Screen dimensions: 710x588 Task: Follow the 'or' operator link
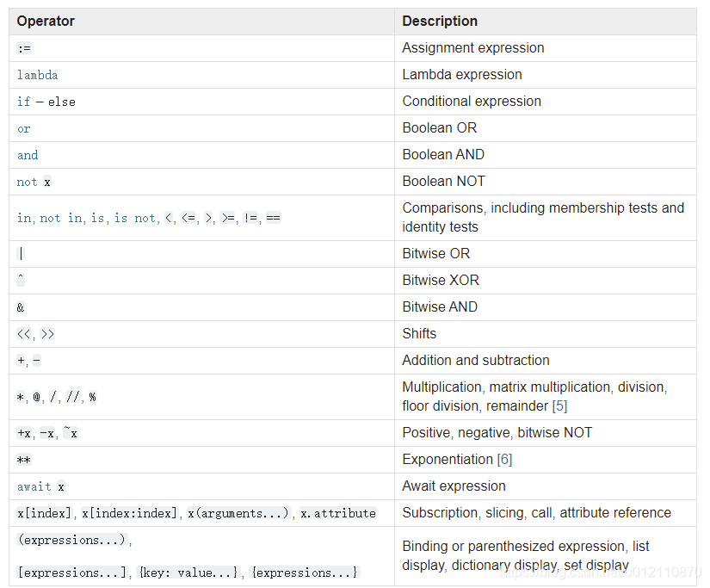23,128
